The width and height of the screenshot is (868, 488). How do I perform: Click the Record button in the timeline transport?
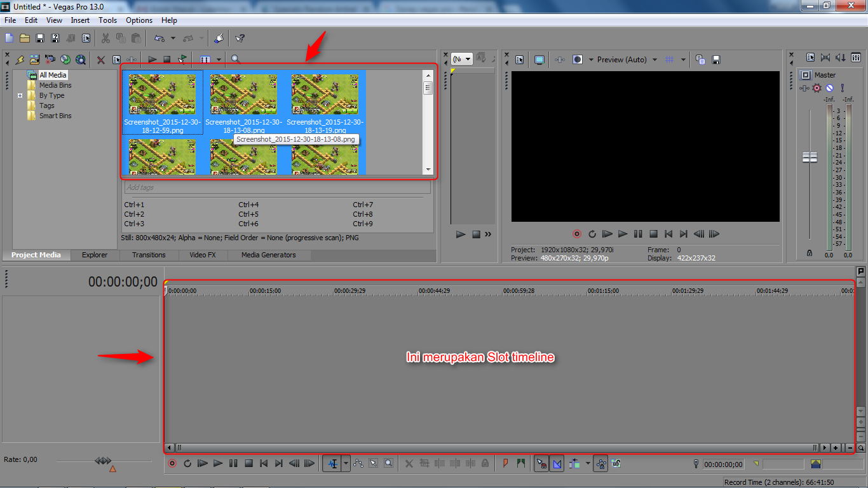click(172, 464)
